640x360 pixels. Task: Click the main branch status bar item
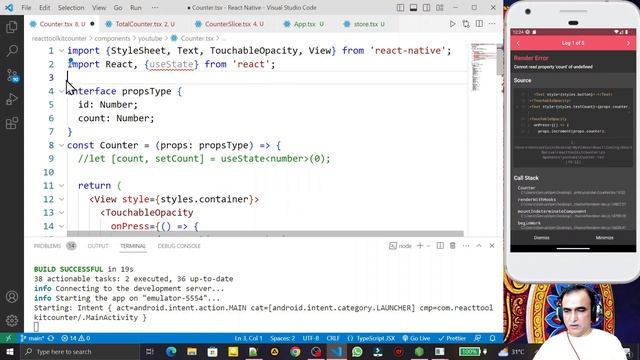[x=32, y=338]
